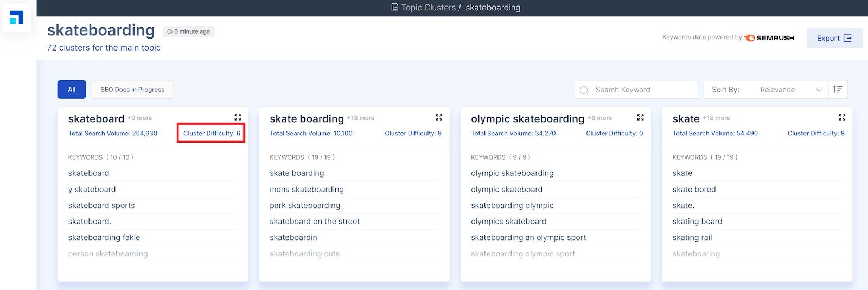This screenshot has height=290, width=868.
Task: Show +8 more for olympic skateboarding
Action: (x=599, y=118)
